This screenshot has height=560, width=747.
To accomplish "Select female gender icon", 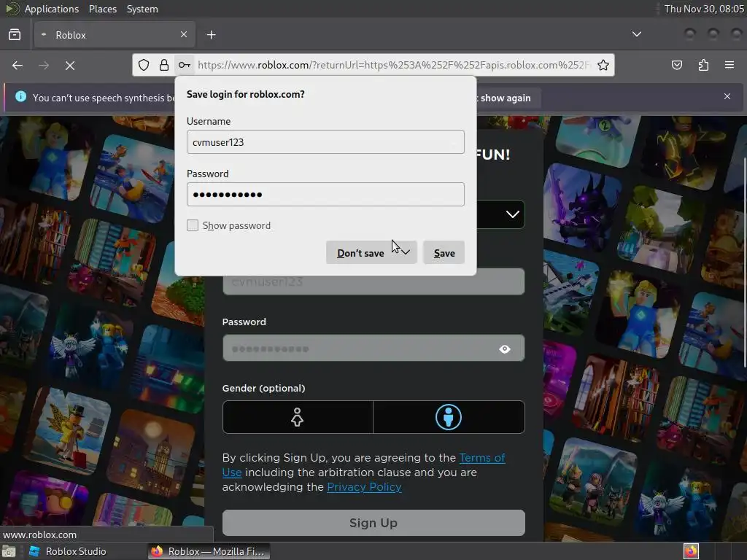I will tap(298, 417).
